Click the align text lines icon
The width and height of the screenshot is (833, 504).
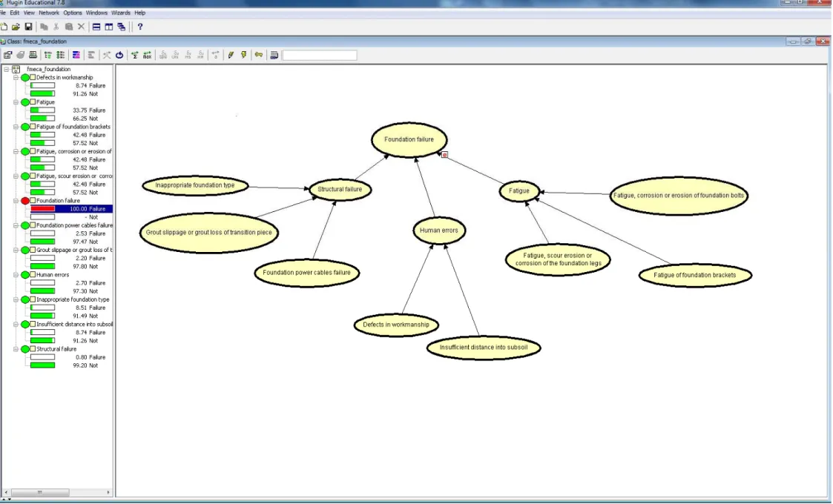click(91, 55)
